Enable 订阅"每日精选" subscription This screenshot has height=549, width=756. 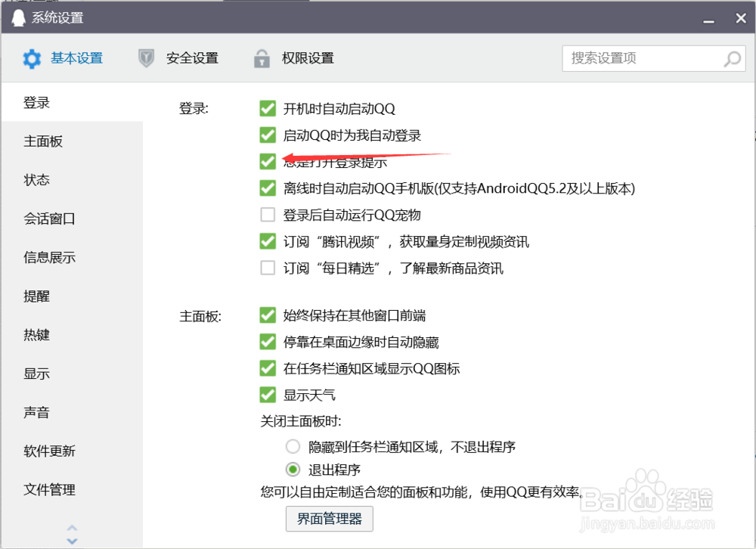pyautogui.click(x=268, y=268)
